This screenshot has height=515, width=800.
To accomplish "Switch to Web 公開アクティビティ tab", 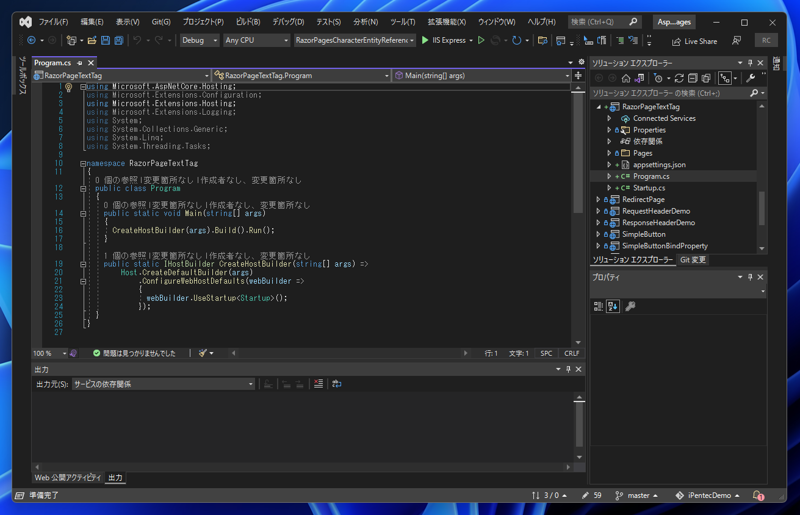I will coord(67,478).
